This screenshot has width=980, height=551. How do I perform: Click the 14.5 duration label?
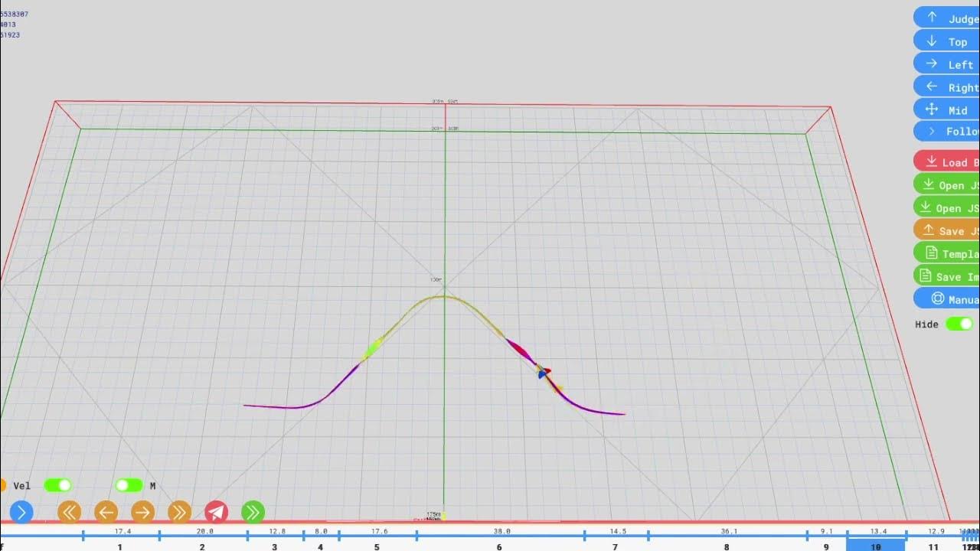[x=618, y=531]
